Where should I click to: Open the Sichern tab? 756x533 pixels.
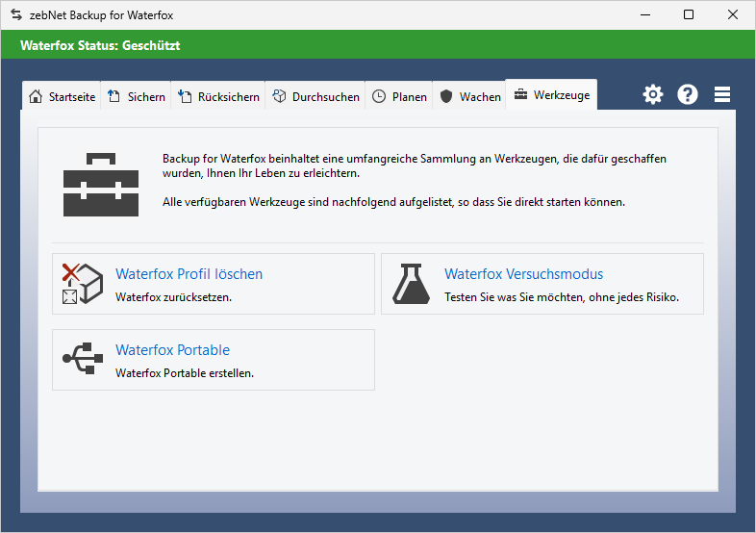click(x=137, y=96)
